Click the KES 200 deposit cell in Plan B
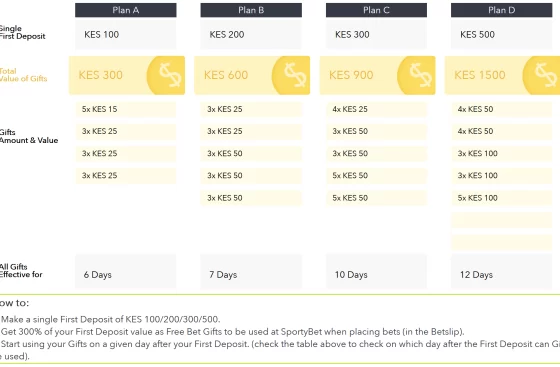 tap(251, 34)
